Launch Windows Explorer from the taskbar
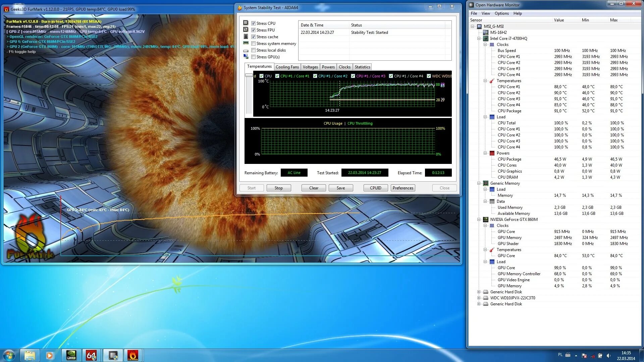 pos(30,355)
